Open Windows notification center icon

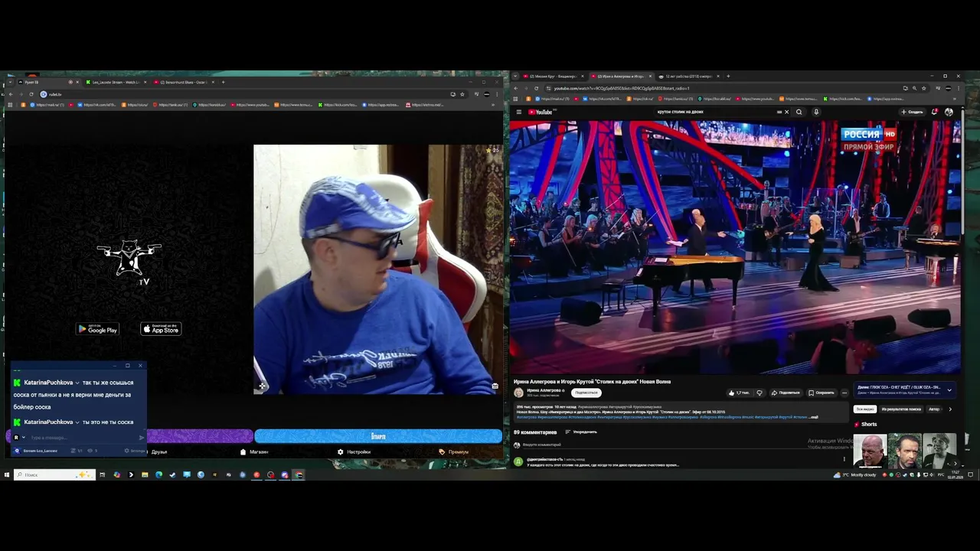click(x=971, y=474)
